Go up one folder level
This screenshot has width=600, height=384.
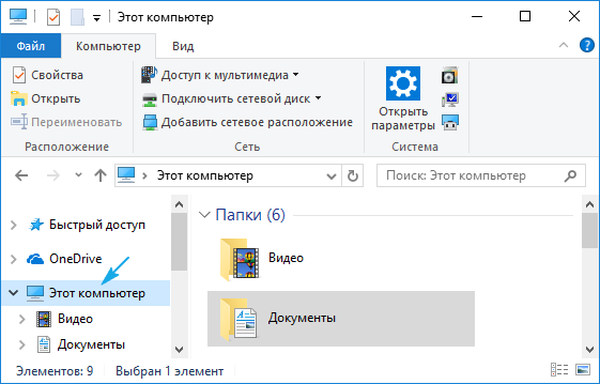100,176
